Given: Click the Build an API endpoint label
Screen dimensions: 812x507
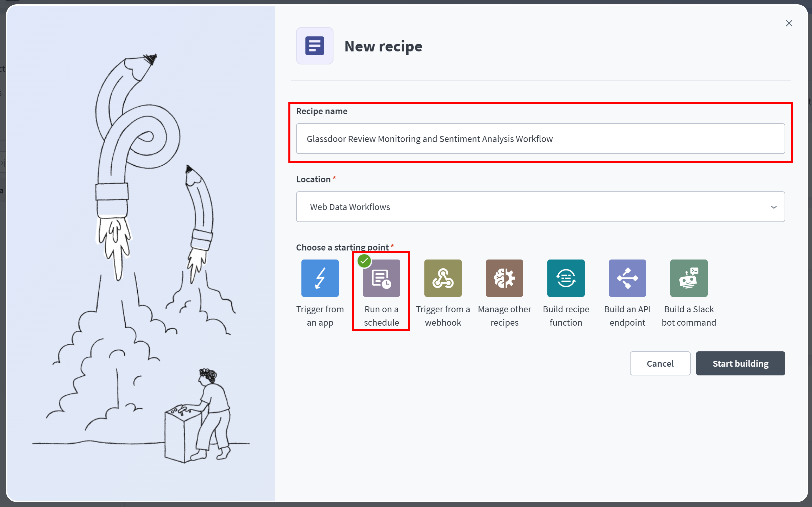Looking at the screenshot, I should click(x=627, y=316).
